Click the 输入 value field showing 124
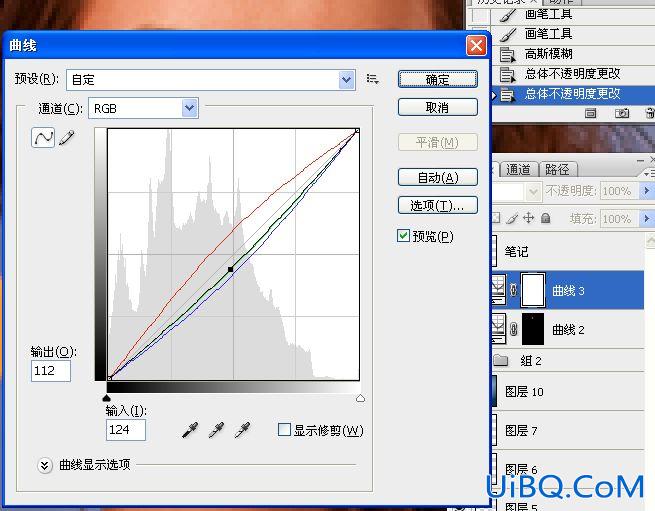655x511 pixels. coord(126,430)
